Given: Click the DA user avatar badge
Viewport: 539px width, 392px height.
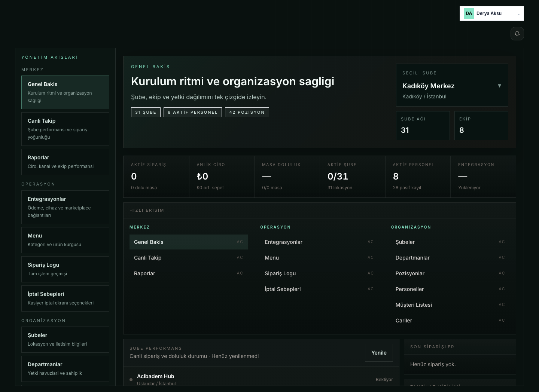Looking at the screenshot, I should (x=469, y=13).
